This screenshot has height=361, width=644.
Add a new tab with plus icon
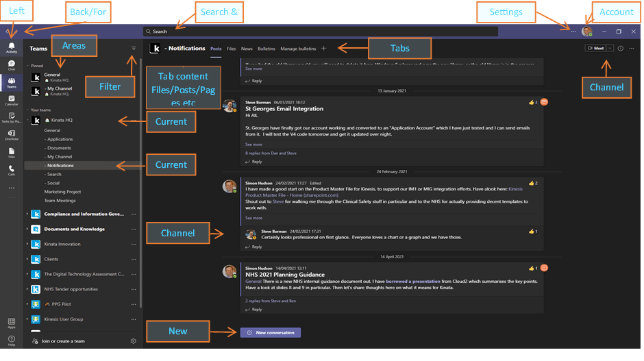(x=324, y=49)
